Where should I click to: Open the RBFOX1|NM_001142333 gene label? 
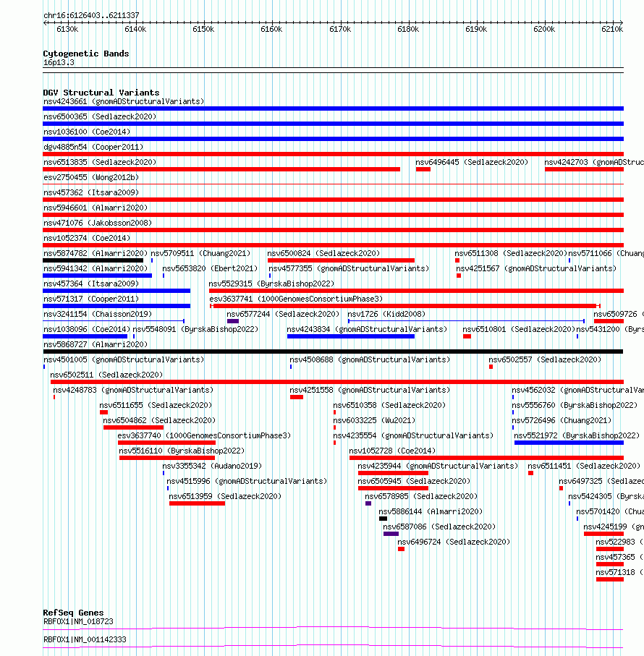[85, 639]
